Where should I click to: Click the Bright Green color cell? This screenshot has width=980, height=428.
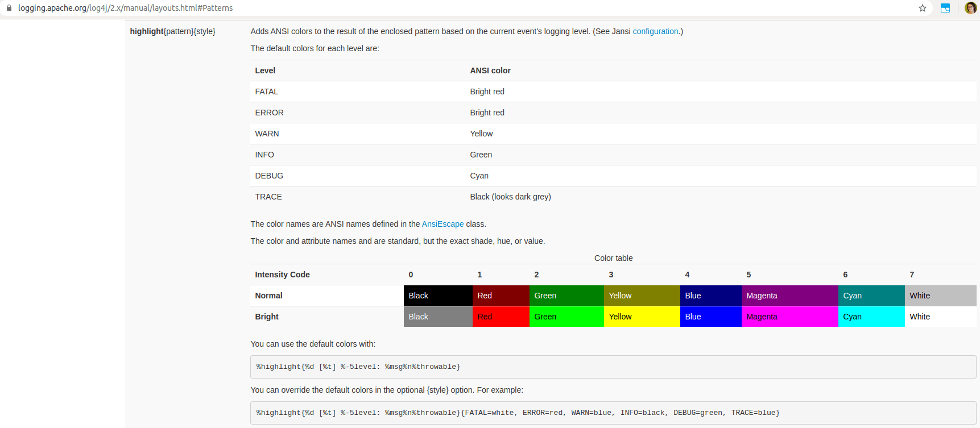tap(567, 317)
